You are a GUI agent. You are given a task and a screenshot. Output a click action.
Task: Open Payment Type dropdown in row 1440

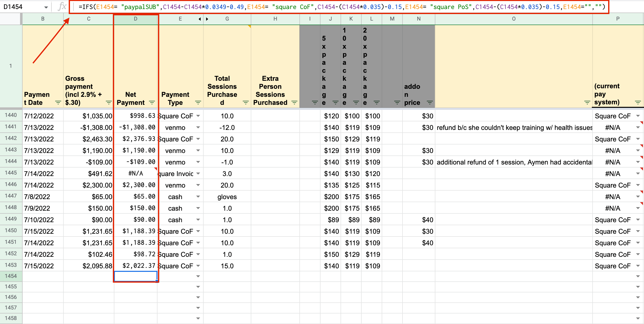pyautogui.click(x=198, y=116)
